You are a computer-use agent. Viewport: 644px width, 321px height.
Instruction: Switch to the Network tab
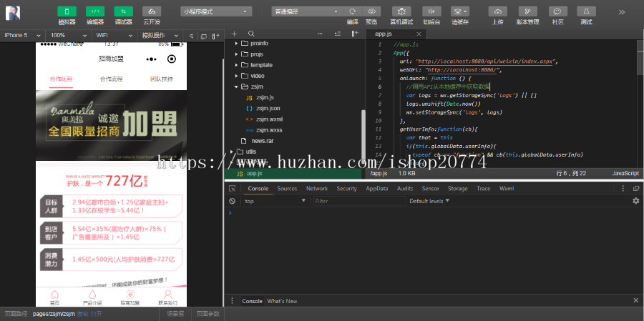316,189
